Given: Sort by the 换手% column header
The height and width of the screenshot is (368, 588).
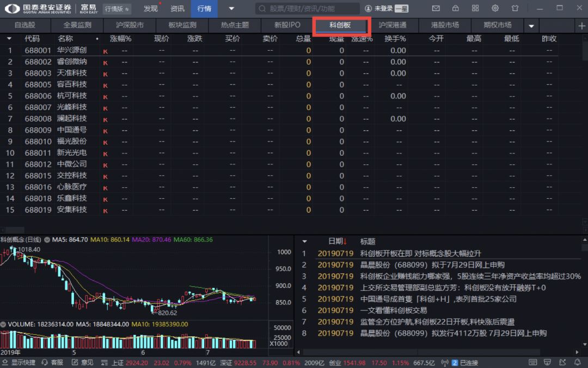Looking at the screenshot, I should point(395,39).
